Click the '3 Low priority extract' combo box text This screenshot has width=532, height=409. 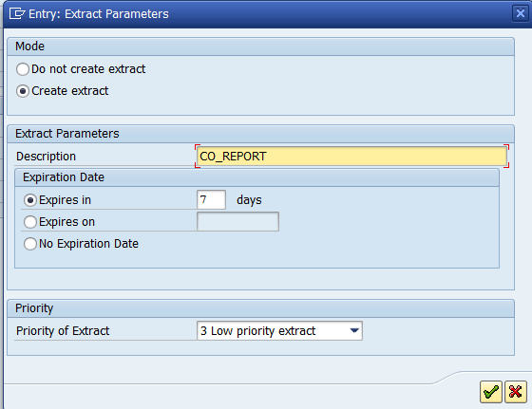[257, 331]
